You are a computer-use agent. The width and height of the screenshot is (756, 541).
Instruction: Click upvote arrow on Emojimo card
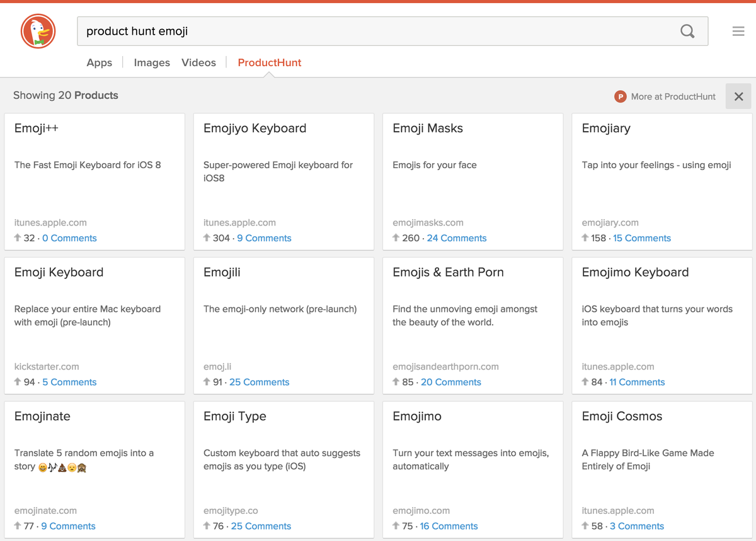coord(396,527)
